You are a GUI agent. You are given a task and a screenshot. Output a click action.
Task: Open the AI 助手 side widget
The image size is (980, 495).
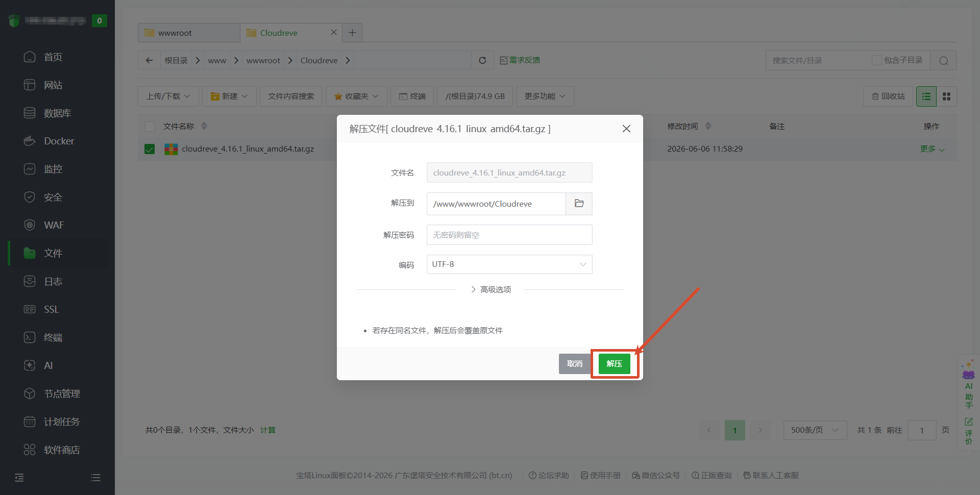[x=968, y=384]
